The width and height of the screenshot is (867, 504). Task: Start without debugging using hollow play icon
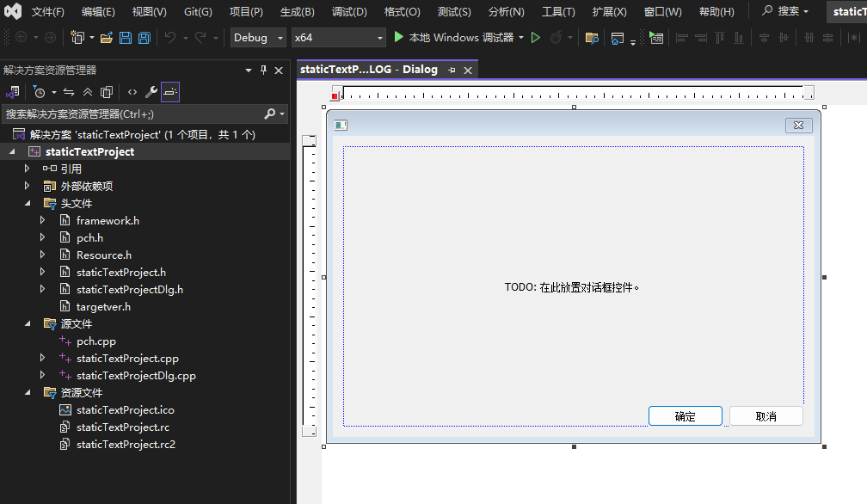[x=535, y=38]
